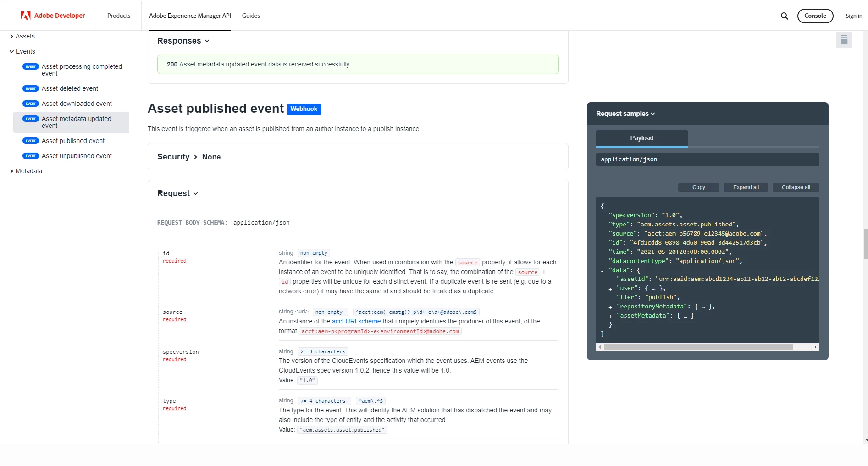
Task: Click the "1.0" value code
Action: click(x=307, y=380)
